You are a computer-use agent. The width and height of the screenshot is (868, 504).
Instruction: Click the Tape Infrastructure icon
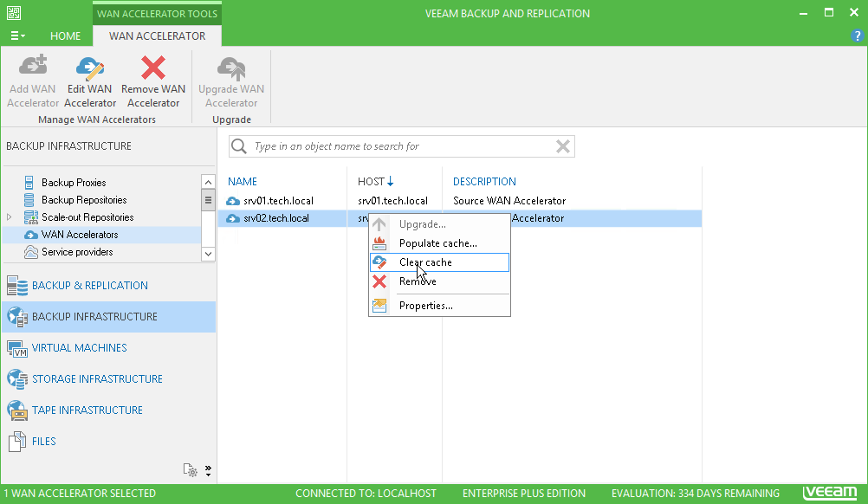pos(17,410)
